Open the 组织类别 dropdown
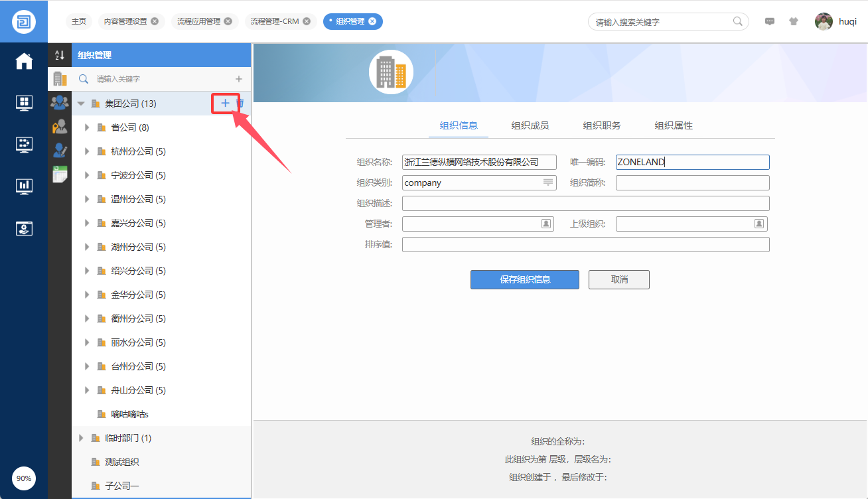The width and height of the screenshot is (868, 499). point(547,182)
